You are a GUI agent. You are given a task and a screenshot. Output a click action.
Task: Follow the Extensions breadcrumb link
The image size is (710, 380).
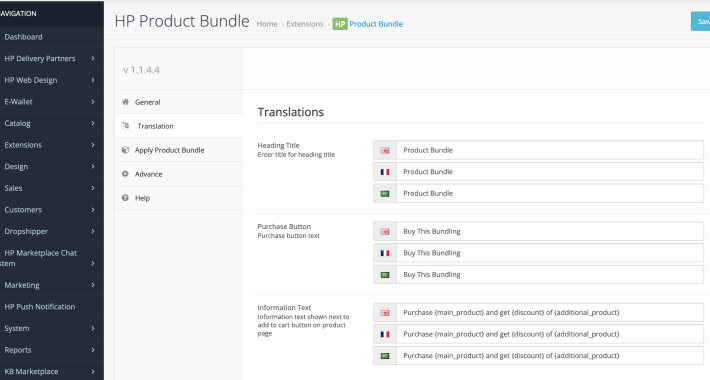tap(305, 24)
